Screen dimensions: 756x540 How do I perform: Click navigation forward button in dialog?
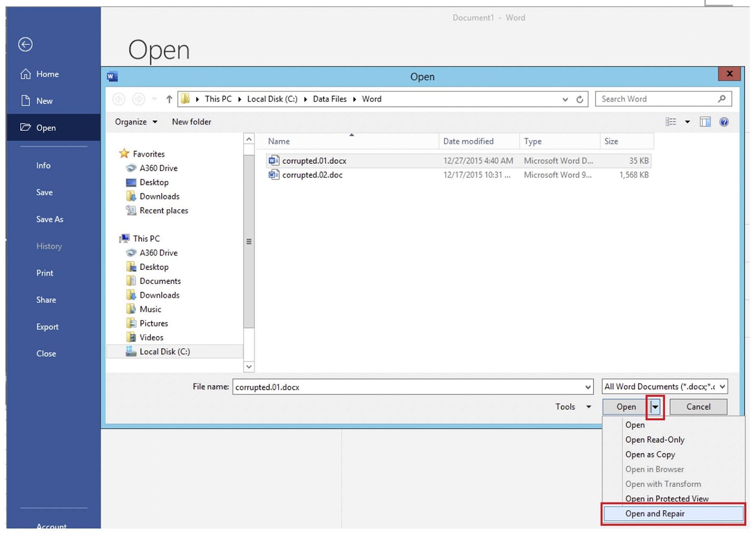pos(139,99)
